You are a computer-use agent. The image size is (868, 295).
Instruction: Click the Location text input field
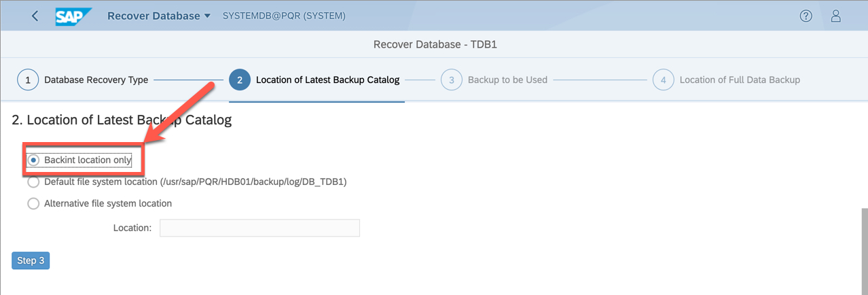259,228
